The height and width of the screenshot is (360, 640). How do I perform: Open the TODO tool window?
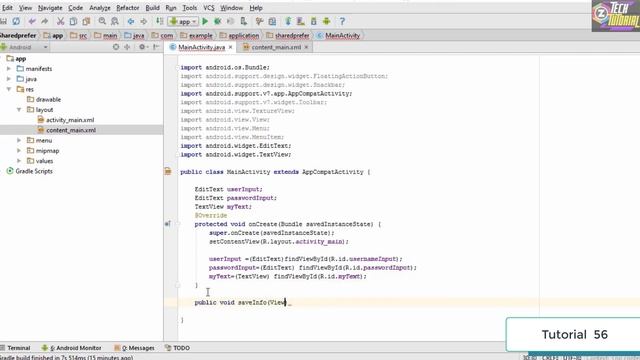tap(178, 348)
